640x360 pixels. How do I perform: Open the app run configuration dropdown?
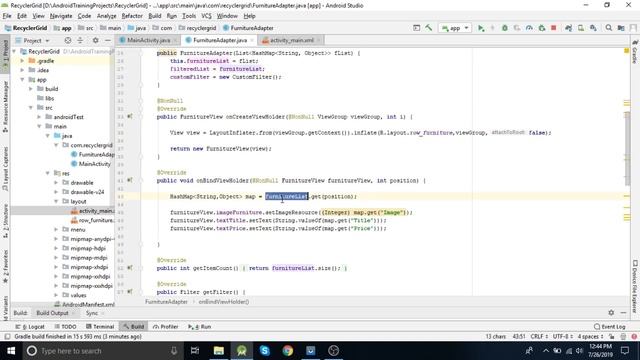(456, 28)
